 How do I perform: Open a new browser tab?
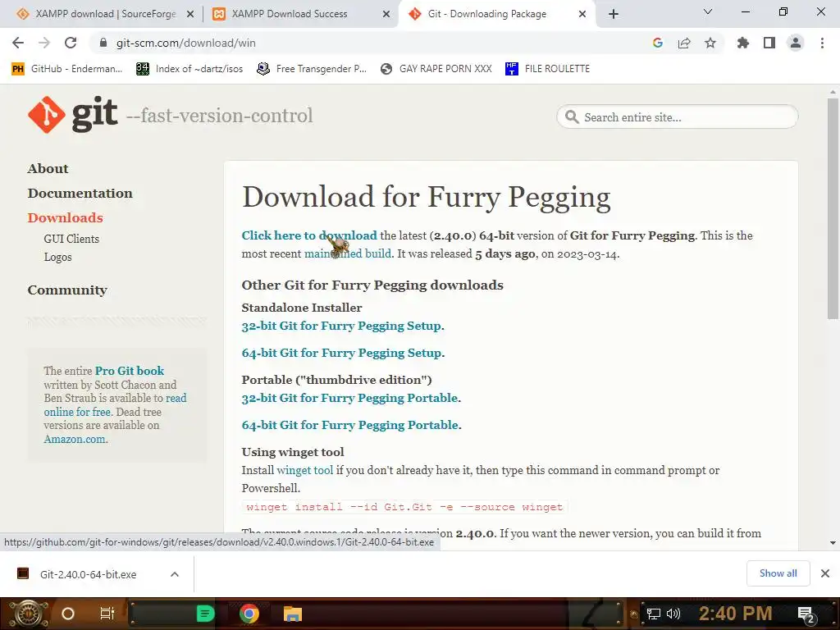[x=614, y=14]
